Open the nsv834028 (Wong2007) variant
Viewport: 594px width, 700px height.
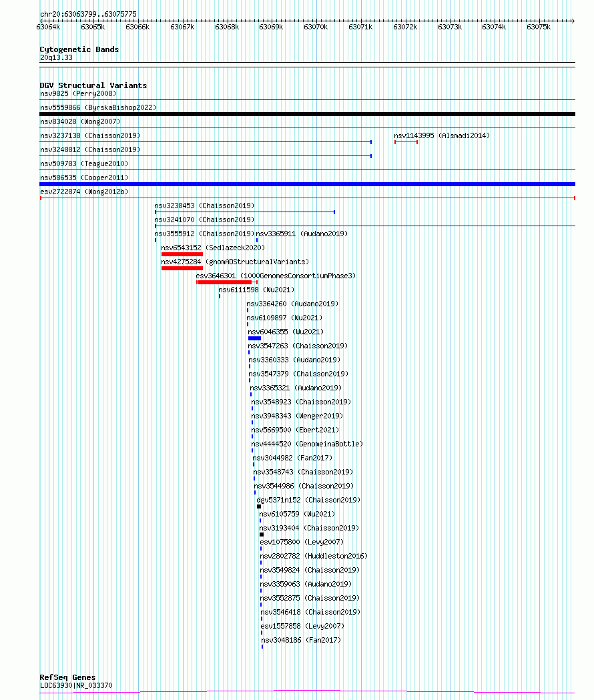[80, 121]
